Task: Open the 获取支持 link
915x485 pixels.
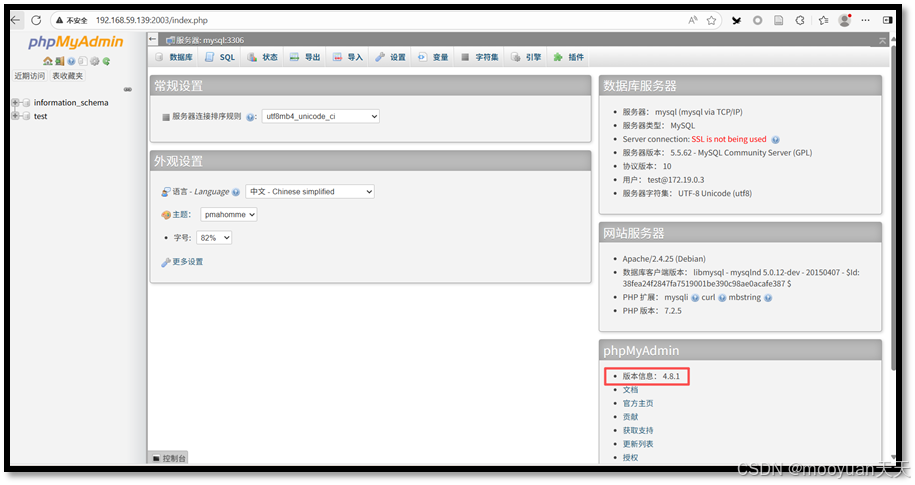Action: [x=638, y=430]
